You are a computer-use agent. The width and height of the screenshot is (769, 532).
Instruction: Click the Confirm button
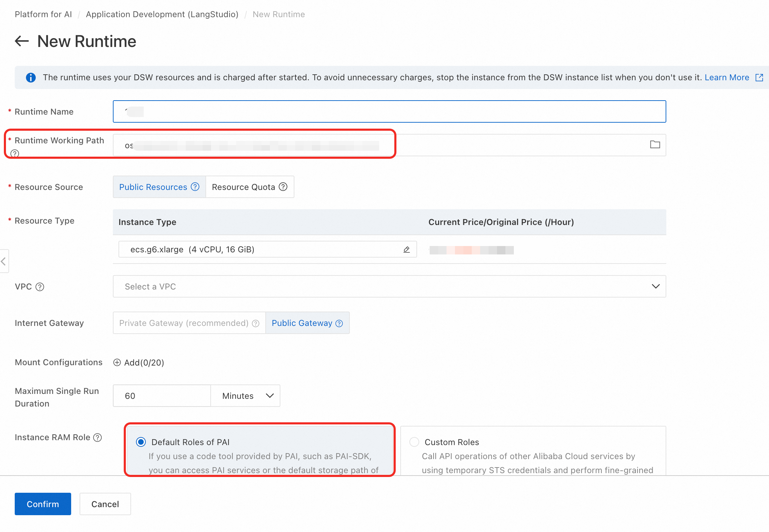pyautogui.click(x=43, y=504)
